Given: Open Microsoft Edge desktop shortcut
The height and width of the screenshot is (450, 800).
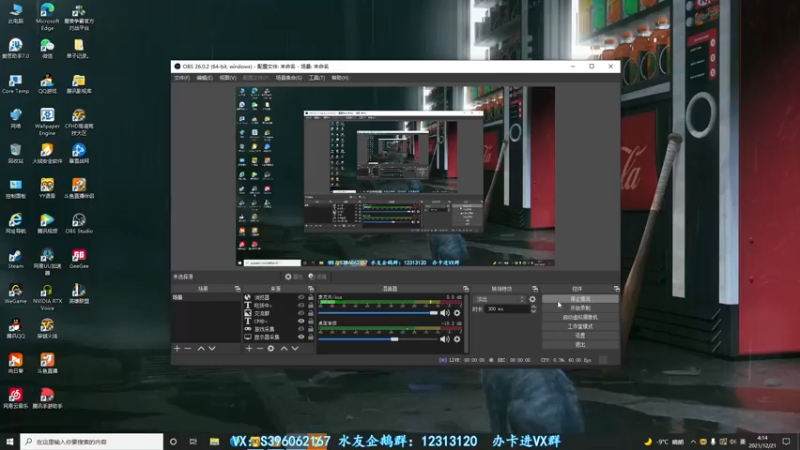Looking at the screenshot, I should point(47,17).
